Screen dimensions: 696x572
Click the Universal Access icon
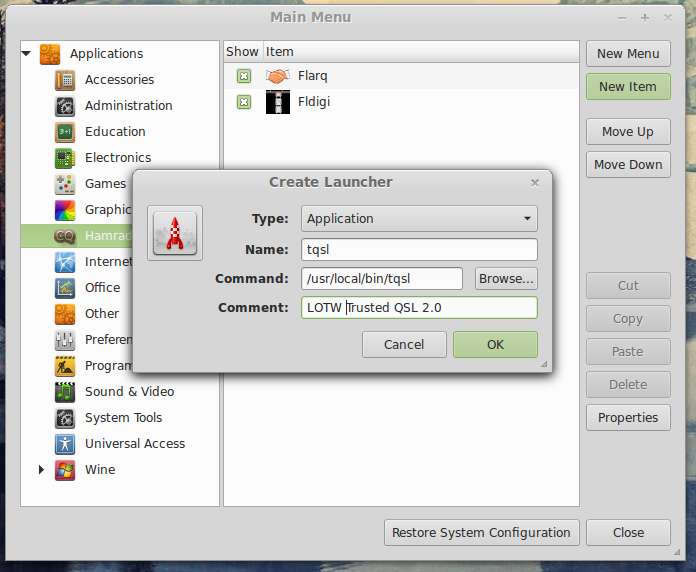click(x=65, y=444)
